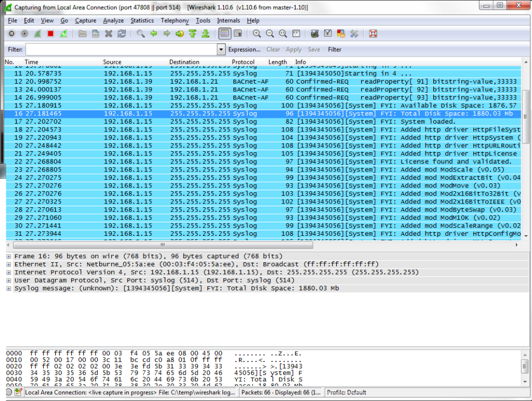Expand the Ethernet II tree node
Image resolution: width=532 pixels, height=401 pixels.
[9, 264]
